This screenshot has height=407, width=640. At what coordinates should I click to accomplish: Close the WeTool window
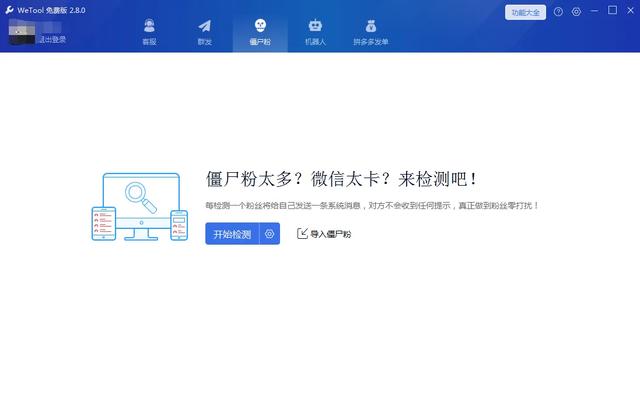tap(630, 11)
